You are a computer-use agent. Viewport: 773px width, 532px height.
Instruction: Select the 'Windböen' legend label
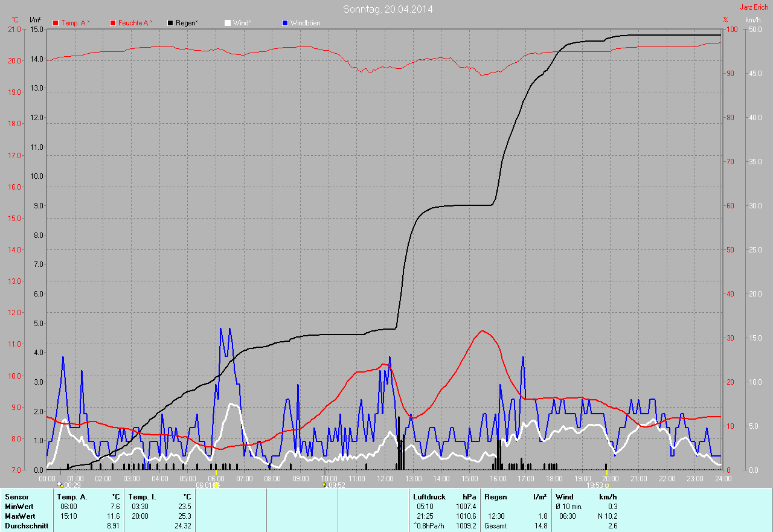click(306, 23)
